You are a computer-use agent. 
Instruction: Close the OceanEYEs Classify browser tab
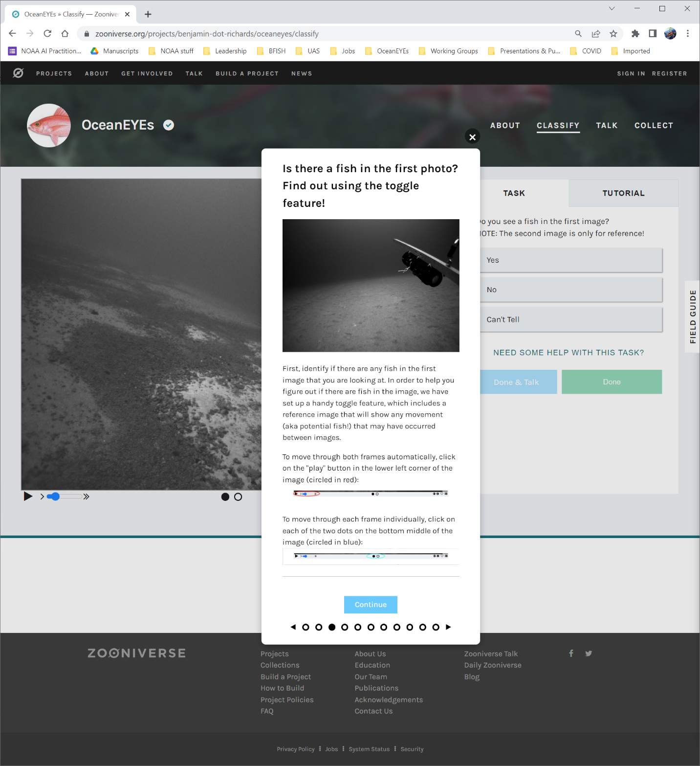(x=127, y=14)
